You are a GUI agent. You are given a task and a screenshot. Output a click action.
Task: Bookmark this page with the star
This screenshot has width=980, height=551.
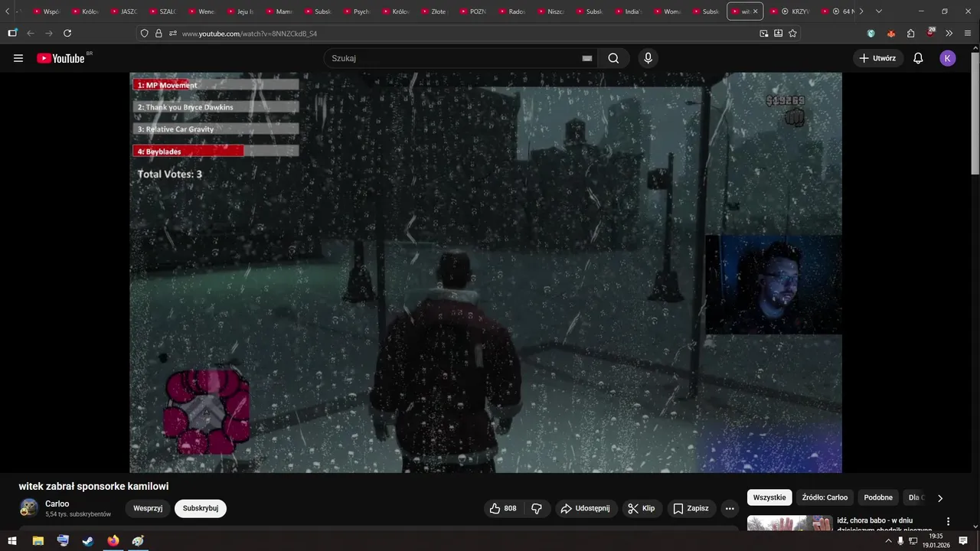pos(792,34)
